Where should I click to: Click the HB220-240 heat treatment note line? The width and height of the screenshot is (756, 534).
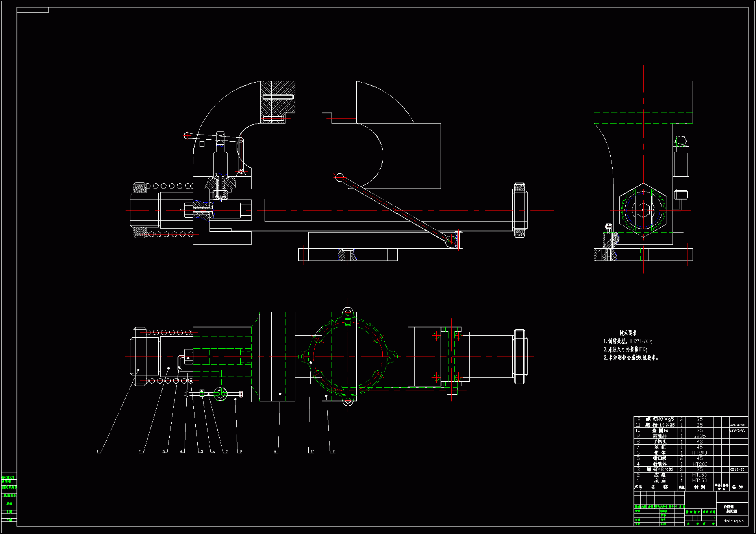[628, 341]
